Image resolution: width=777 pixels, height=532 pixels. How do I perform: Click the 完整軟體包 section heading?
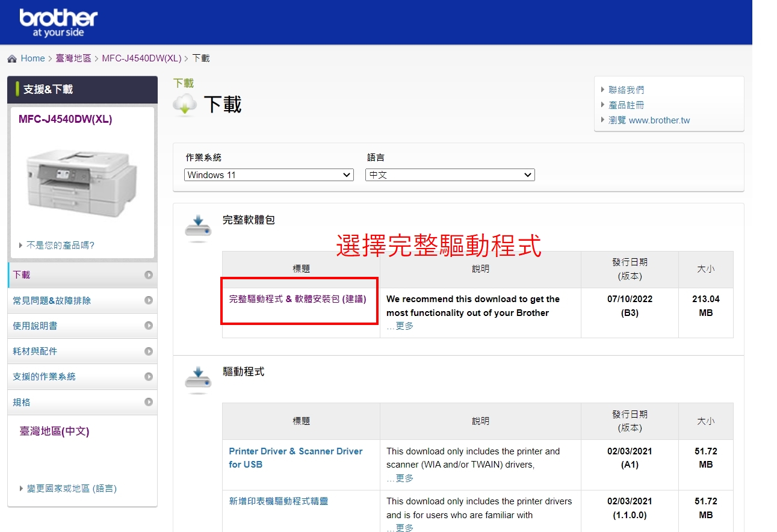coord(249,220)
